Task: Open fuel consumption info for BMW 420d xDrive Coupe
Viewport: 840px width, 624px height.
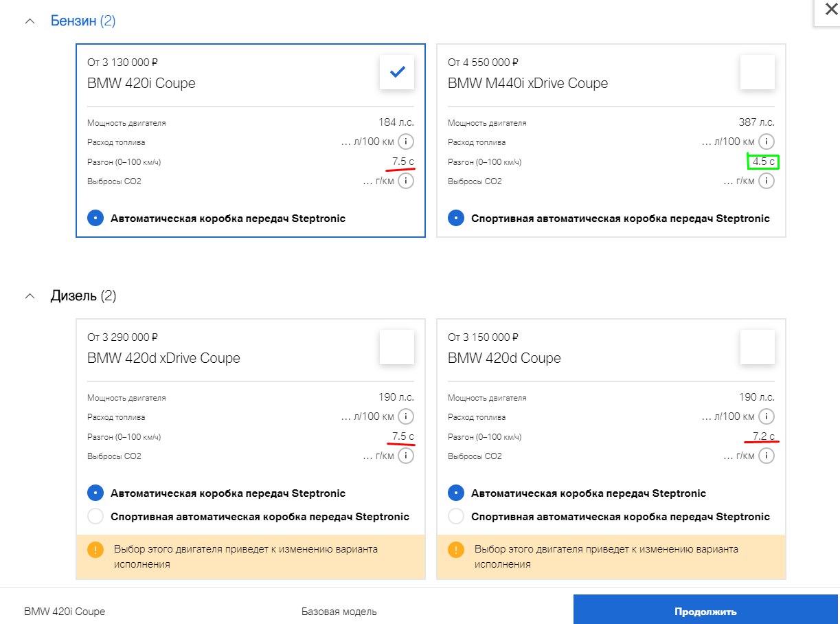Action: point(406,417)
